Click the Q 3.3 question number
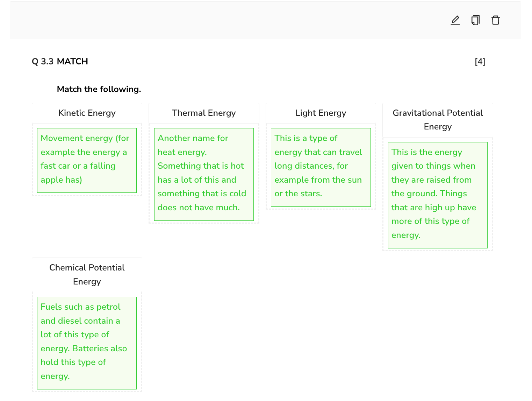The height and width of the screenshot is (401, 532). tap(43, 62)
